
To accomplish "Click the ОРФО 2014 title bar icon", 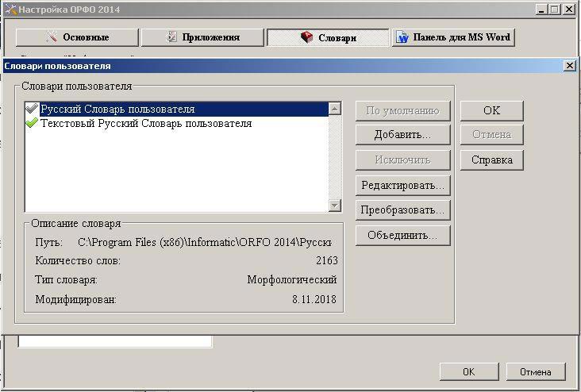I will (x=8, y=10).
